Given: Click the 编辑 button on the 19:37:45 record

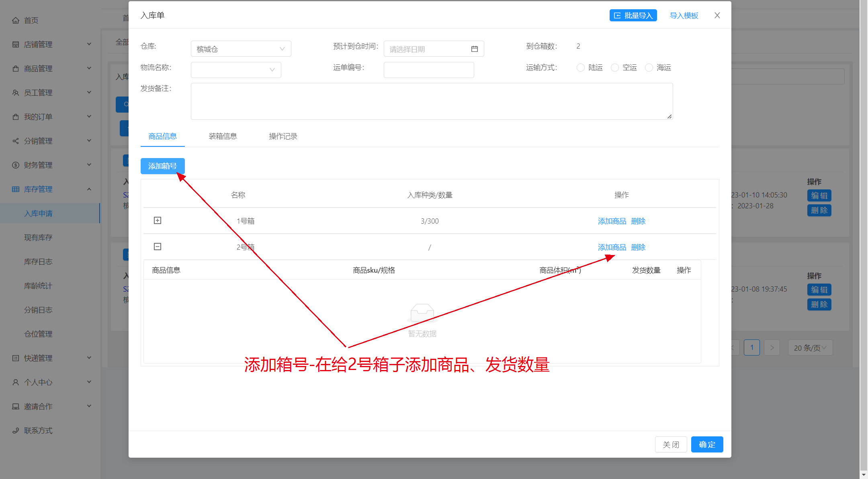Looking at the screenshot, I should click(x=819, y=290).
